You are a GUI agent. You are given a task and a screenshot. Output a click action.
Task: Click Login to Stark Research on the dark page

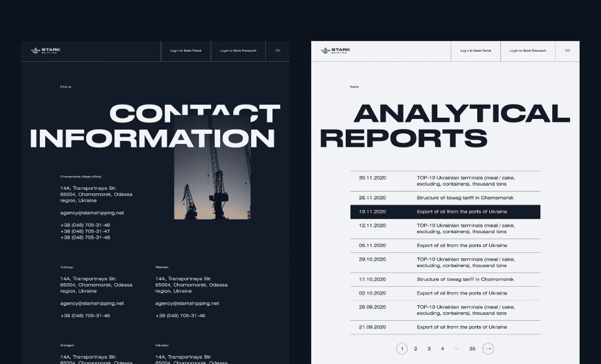238,51
